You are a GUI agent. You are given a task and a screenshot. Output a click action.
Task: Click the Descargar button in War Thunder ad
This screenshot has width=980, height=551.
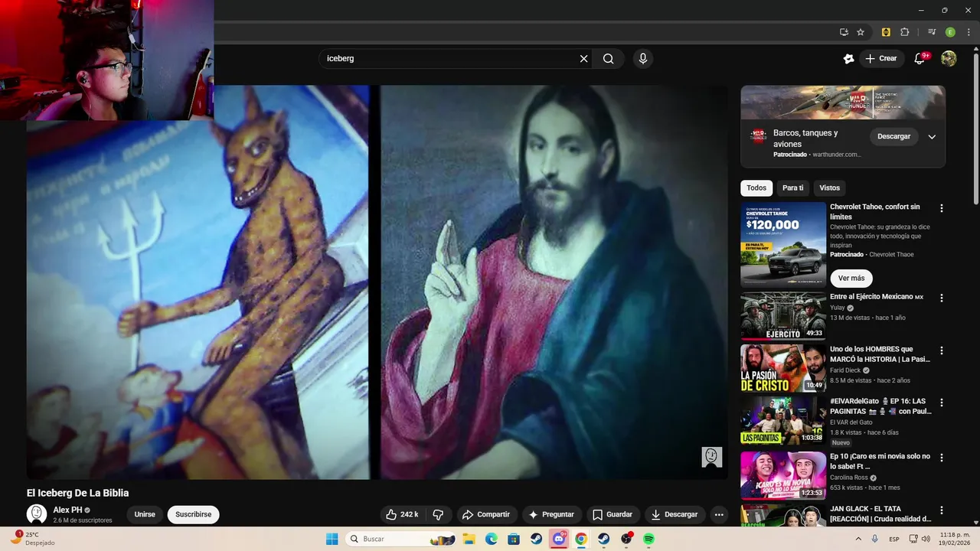tap(893, 136)
